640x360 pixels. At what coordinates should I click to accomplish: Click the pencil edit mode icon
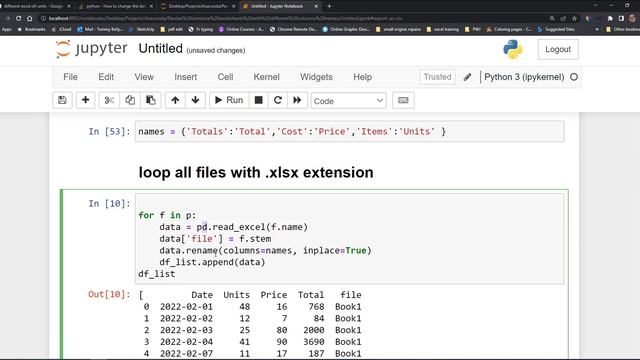tap(467, 77)
